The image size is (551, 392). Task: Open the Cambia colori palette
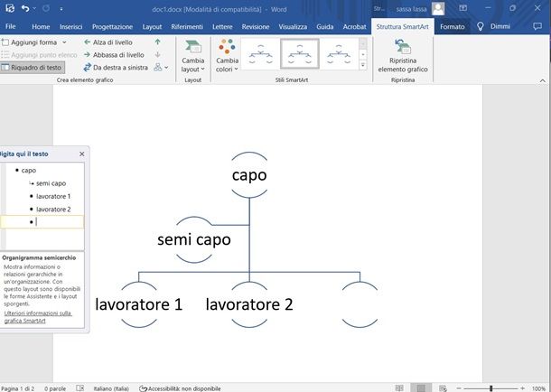pos(227,56)
